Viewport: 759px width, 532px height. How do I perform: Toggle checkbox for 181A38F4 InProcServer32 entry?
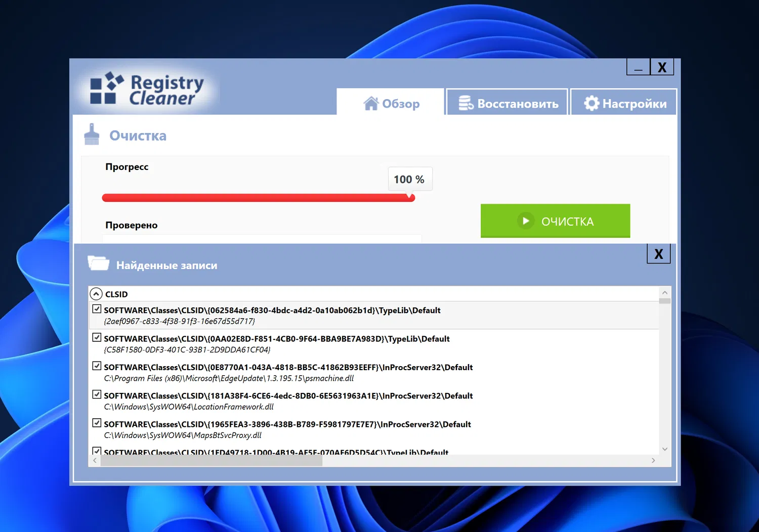[97, 394]
